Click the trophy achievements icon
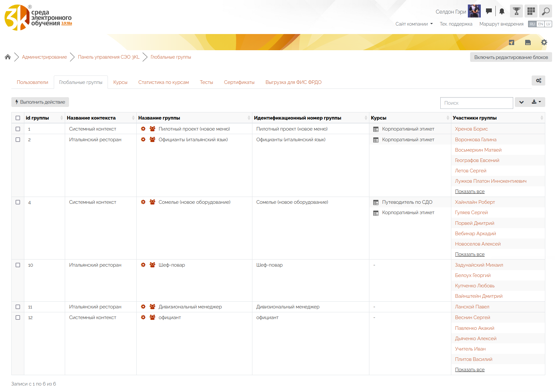The image size is (555, 392). (516, 11)
